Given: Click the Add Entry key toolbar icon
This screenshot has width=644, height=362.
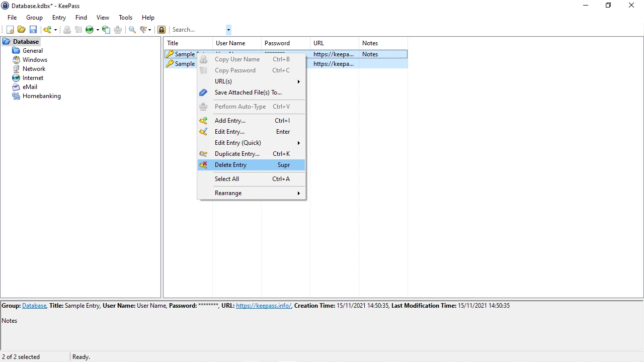Looking at the screenshot, I should click(x=47, y=30).
